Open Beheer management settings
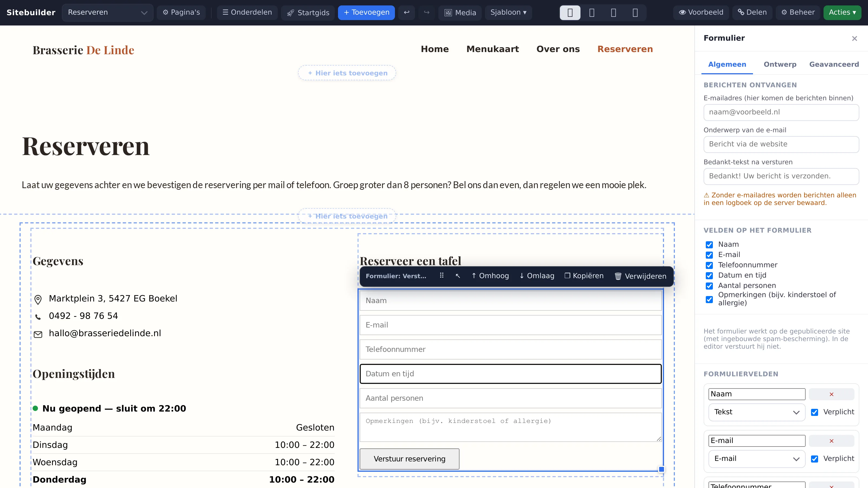 [x=798, y=12]
